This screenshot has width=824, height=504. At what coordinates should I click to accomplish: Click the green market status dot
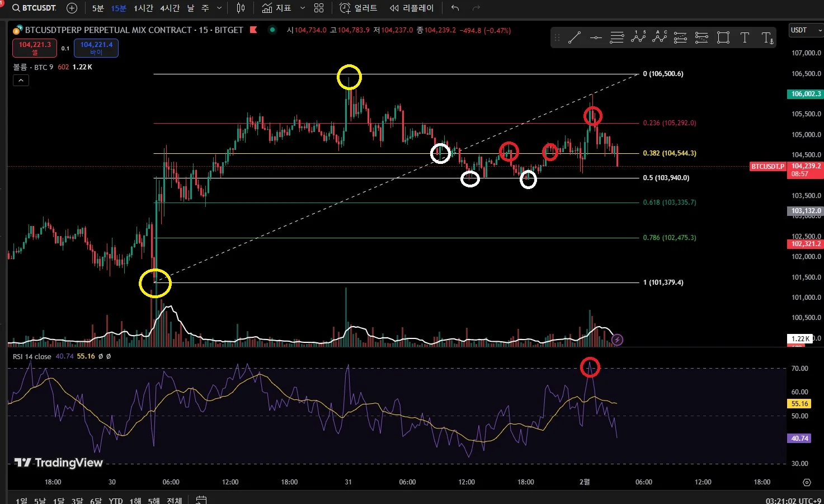pyautogui.click(x=272, y=30)
